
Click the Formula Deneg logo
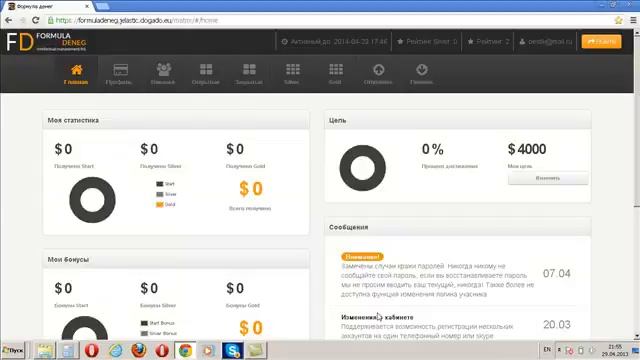pyautogui.click(x=46, y=42)
